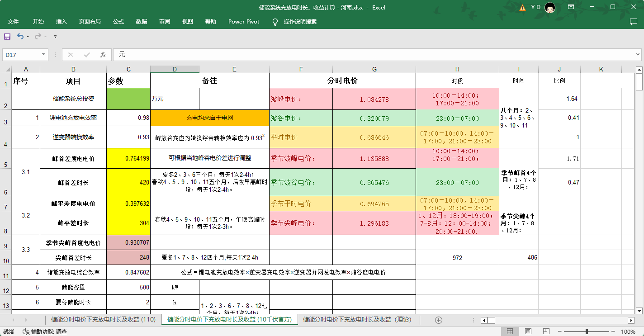Open the 视图 ribbon tab

[187, 21]
